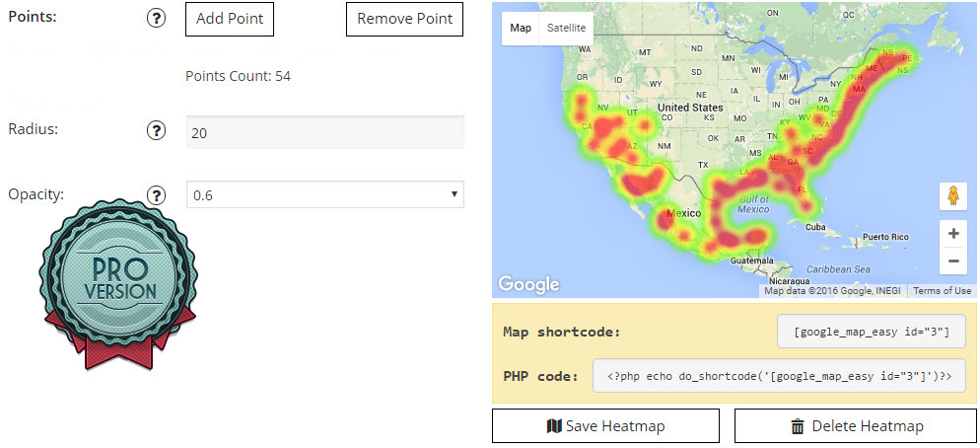The image size is (980, 448).
Task: Switch to the Satellite view tab
Action: (566, 28)
